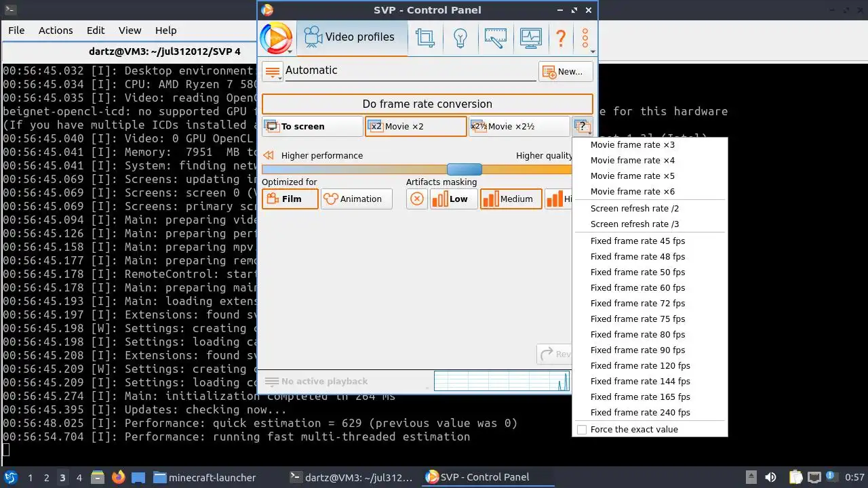The height and width of the screenshot is (488, 868).
Task: Click No active playback status
Action: (x=324, y=382)
